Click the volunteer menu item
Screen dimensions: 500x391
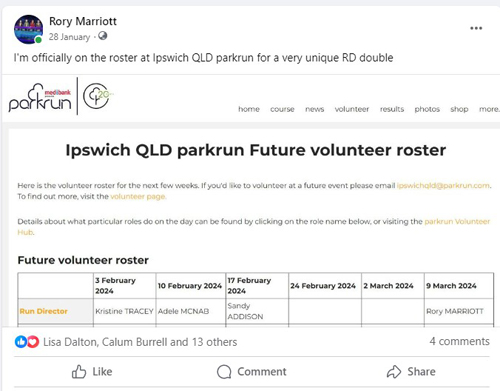(352, 109)
